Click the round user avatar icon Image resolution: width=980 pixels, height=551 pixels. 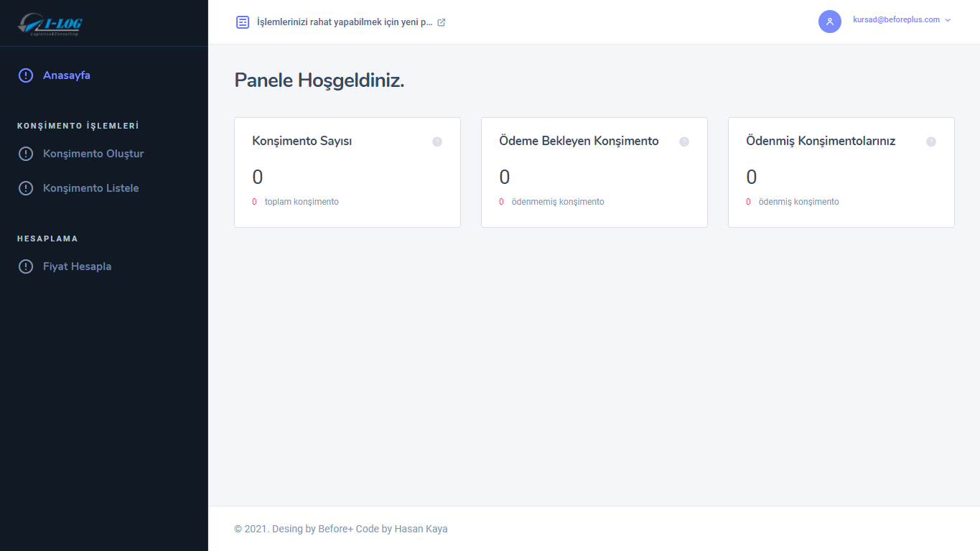point(829,22)
